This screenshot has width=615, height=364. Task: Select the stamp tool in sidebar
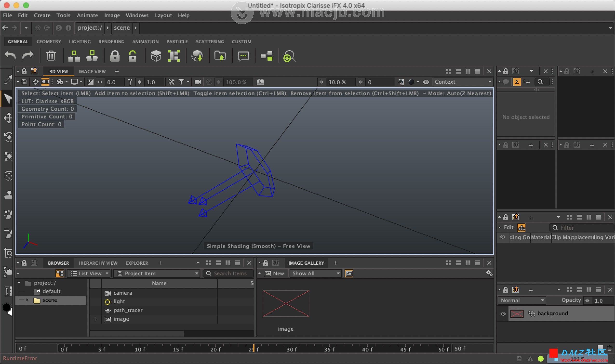pyautogui.click(x=8, y=195)
